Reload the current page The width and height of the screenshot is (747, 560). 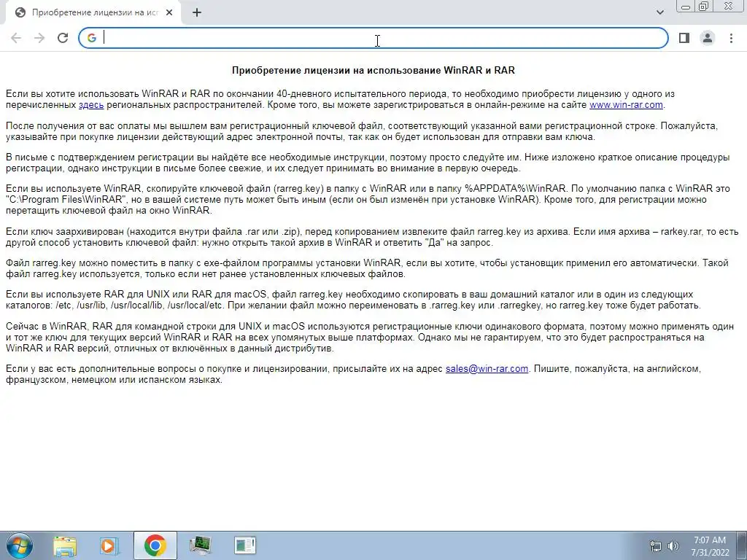(x=63, y=38)
